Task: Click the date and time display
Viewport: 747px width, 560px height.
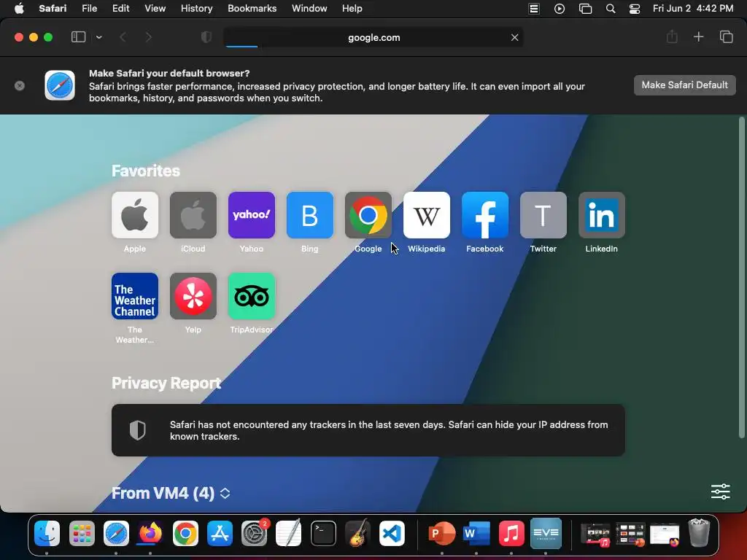Action: click(693, 9)
